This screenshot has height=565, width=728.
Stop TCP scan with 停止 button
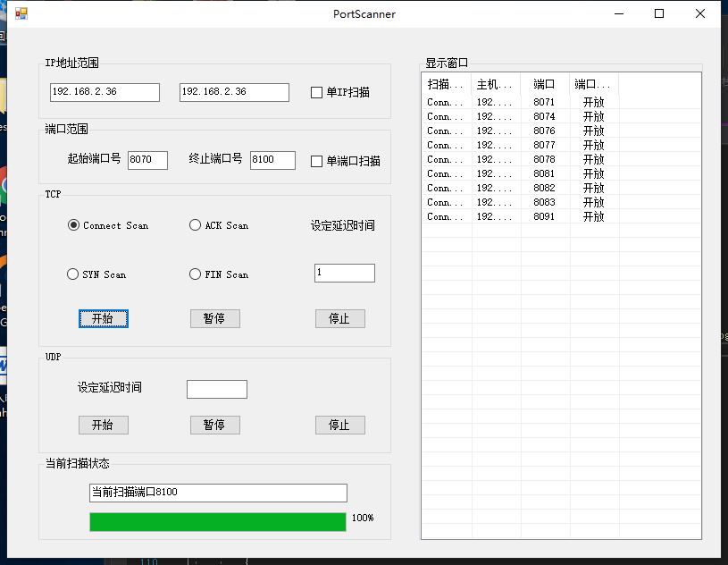[x=339, y=319]
